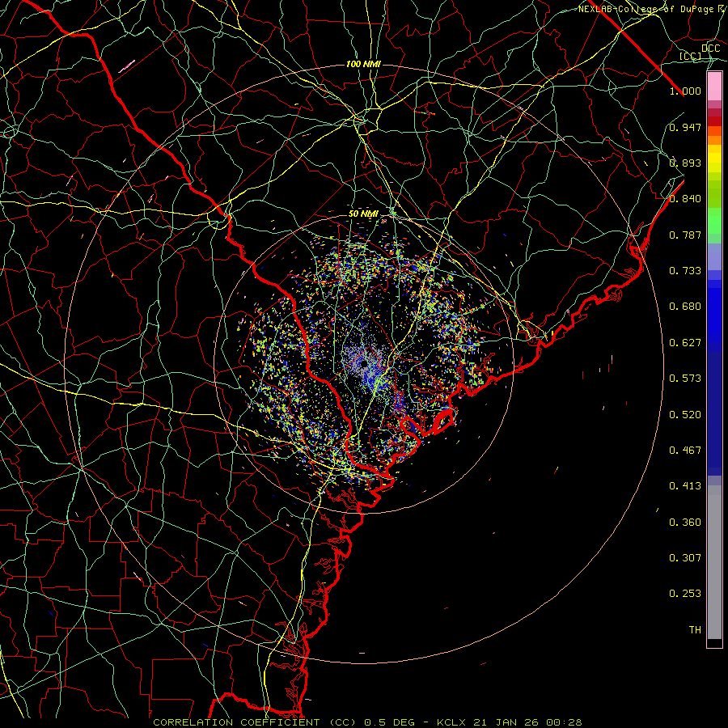Click the "00:28" timestamp
The width and height of the screenshot is (728, 728).
pyautogui.click(x=564, y=722)
